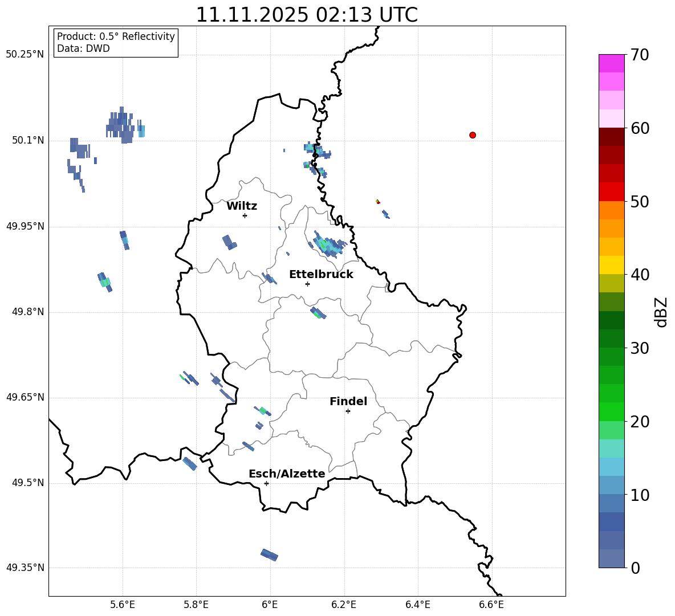Click the Ettelbruck station label
The image size is (675, 616).
click(321, 275)
